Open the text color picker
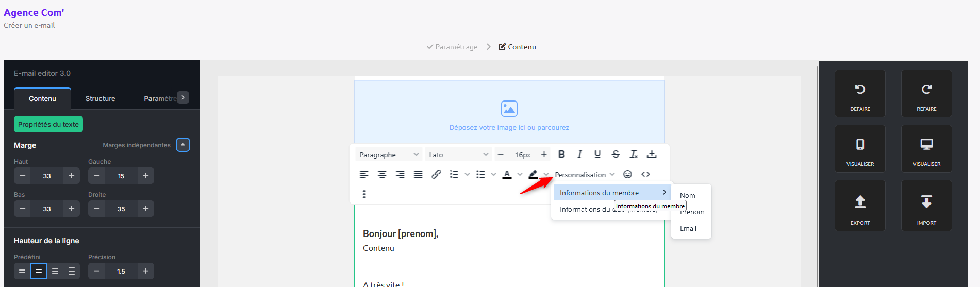The height and width of the screenshot is (287, 980). tap(507, 174)
